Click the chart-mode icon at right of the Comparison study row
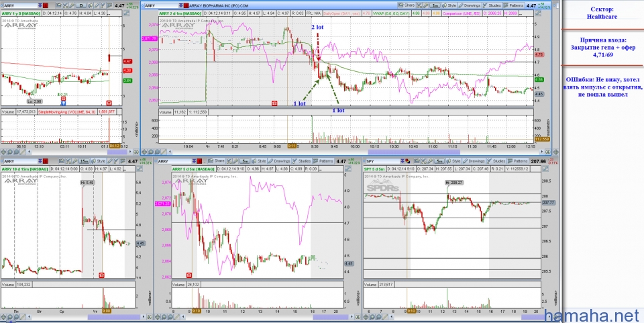Viewport: 644px width, 323px height. pos(537,13)
